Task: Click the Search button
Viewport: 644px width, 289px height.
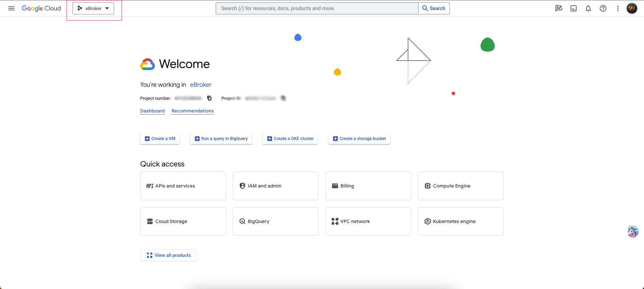Action: (434, 8)
